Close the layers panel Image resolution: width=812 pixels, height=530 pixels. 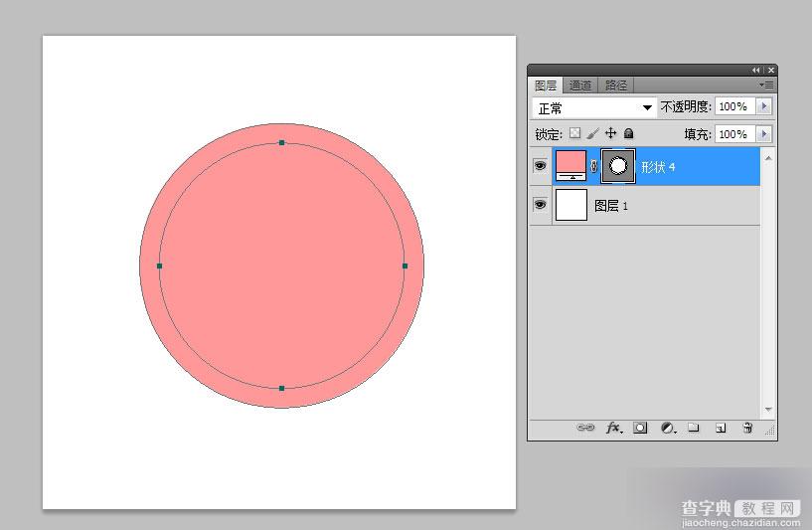point(771,70)
